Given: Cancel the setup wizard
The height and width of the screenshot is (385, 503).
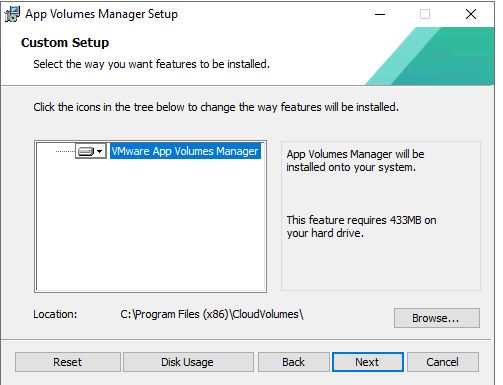Looking at the screenshot, I should pyautogui.click(x=443, y=362).
